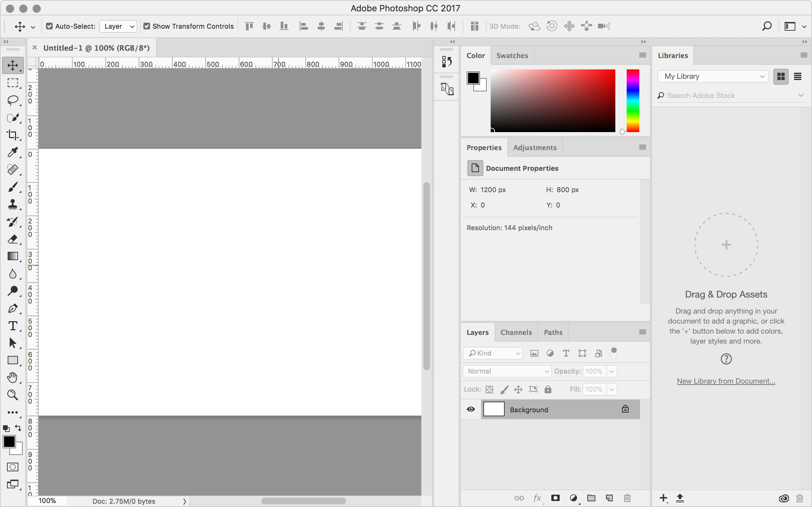
Task: Hide the Background layer eye
Action: [x=471, y=409]
